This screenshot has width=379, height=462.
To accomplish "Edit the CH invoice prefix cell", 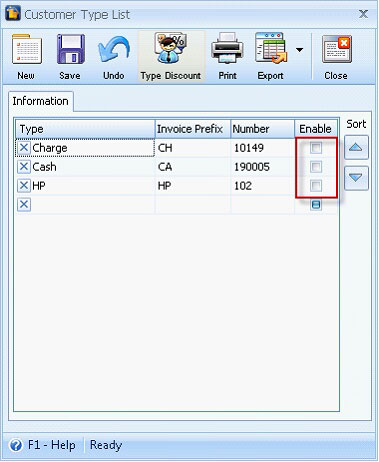I will point(193,148).
